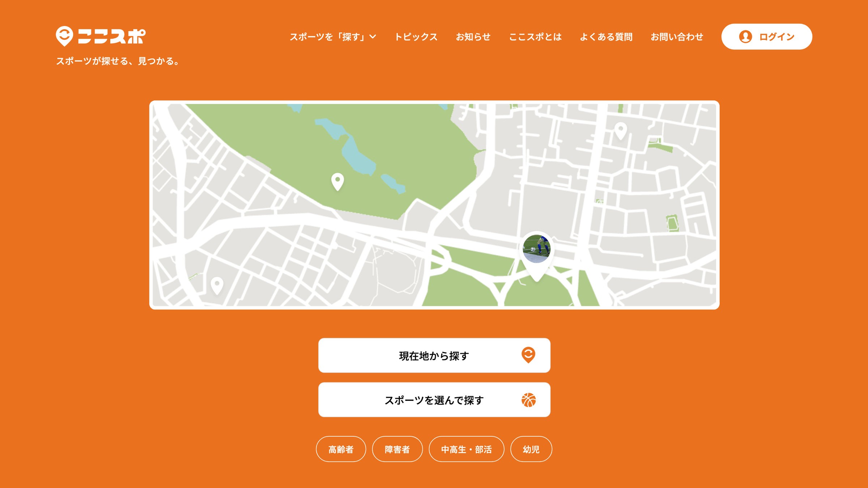Select the 障害者 tag

397,449
